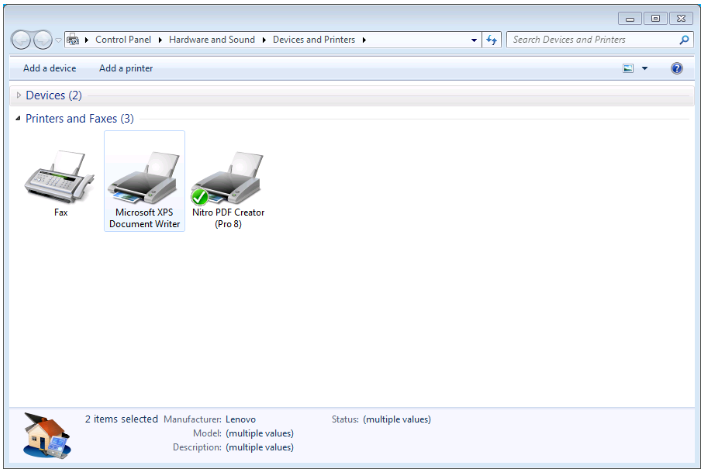Open the address bar history dropdown
Screen dimensions: 706x472
(x=474, y=40)
